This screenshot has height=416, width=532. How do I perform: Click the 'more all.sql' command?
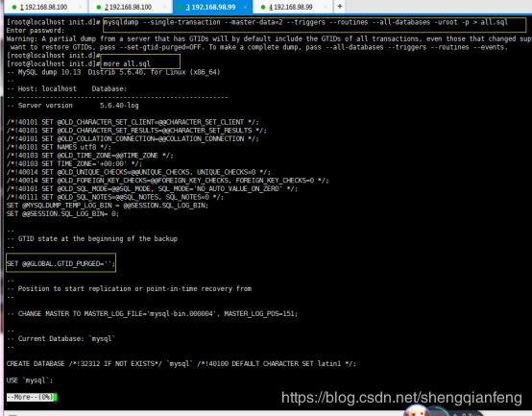[x=127, y=63]
